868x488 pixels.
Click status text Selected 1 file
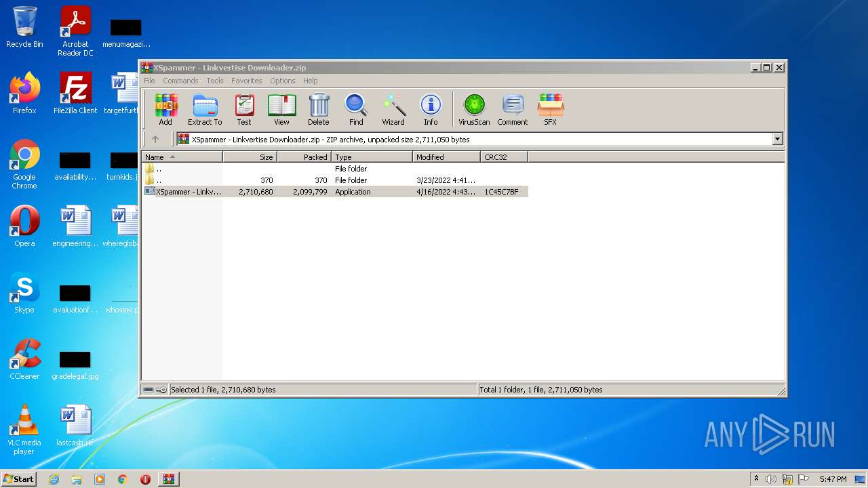[223, 390]
